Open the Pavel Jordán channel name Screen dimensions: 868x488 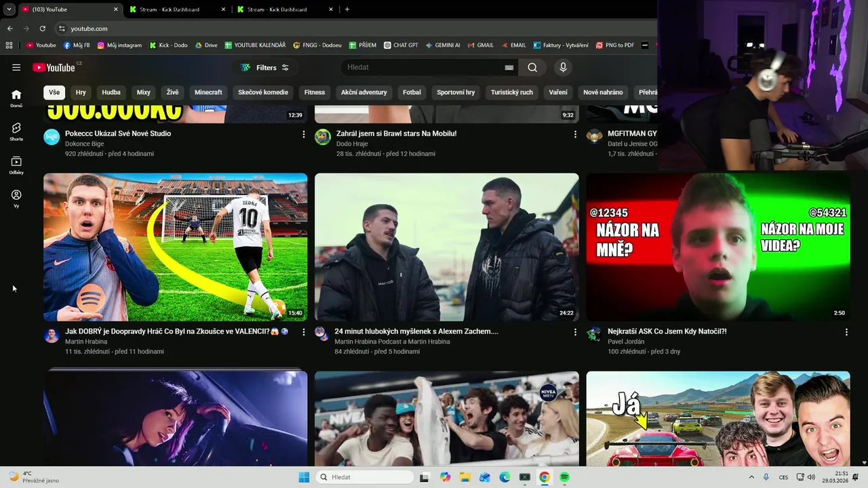pos(626,342)
